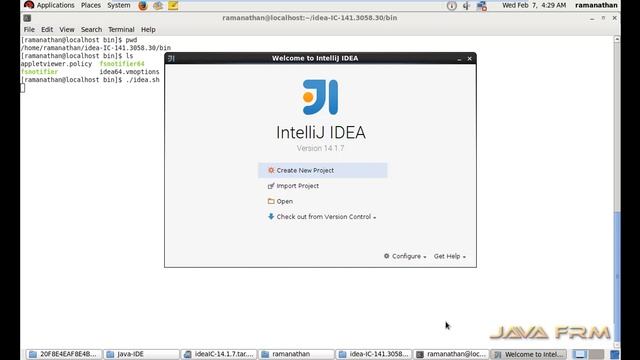Open the terminal View menu

[67, 29]
